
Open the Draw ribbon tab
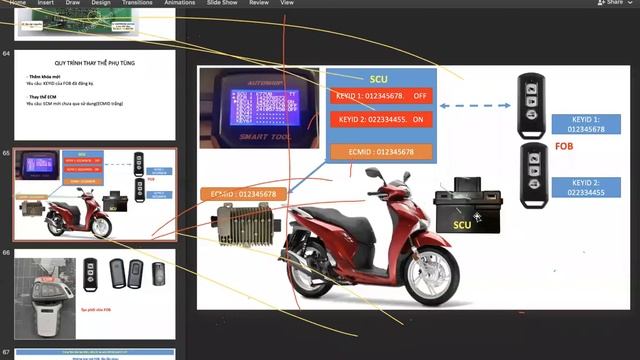(x=73, y=2)
